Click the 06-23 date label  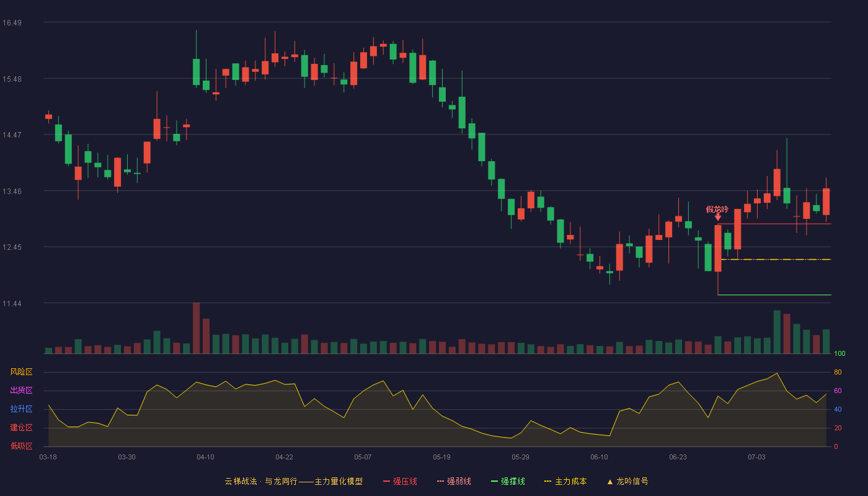(678, 457)
